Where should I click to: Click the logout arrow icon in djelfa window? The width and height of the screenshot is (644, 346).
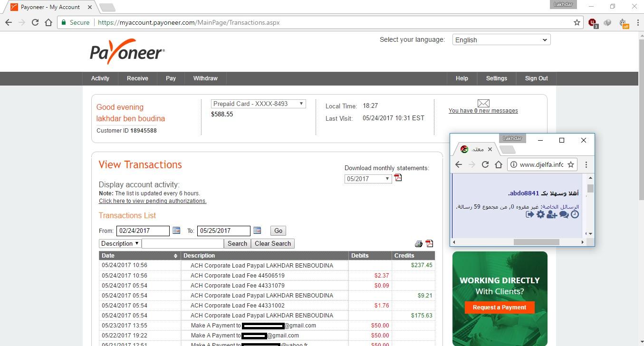click(x=529, y=214)
